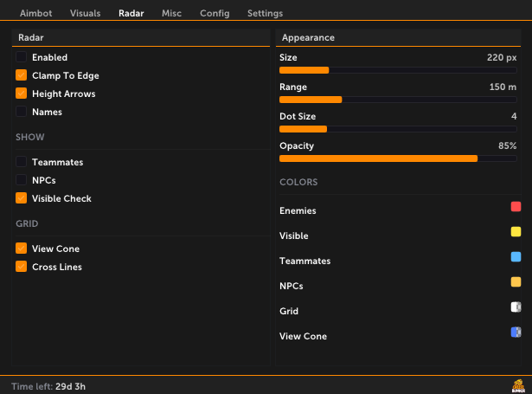Go to the Misc tab
This screenshot has width=532, height=394.
click(x=171, y=13)
